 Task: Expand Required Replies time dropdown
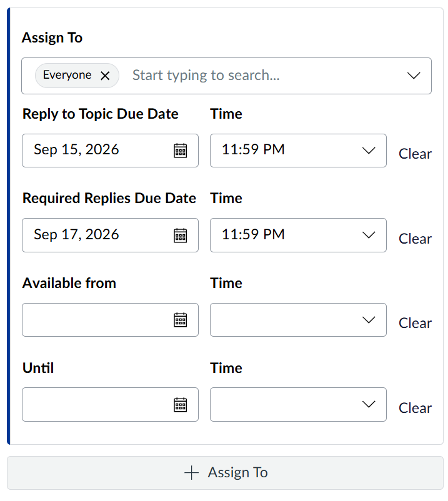[369, 235]
